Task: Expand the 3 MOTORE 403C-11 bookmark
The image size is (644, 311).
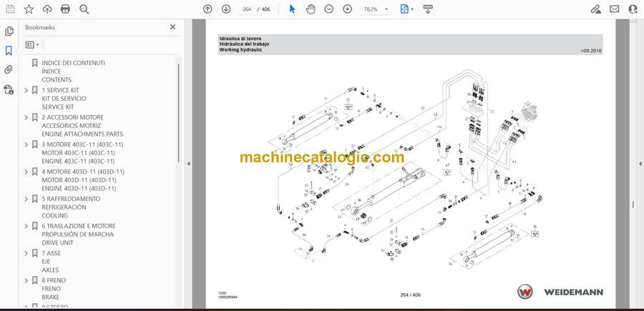Action: click(26, 144)
